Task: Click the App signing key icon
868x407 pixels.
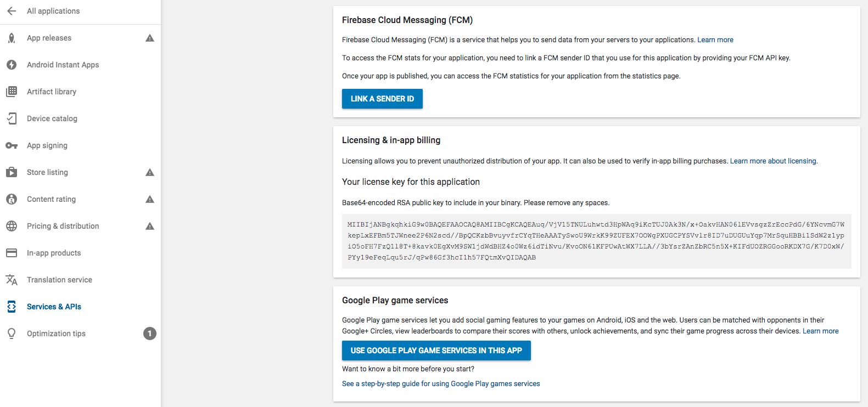Action: 12,145
